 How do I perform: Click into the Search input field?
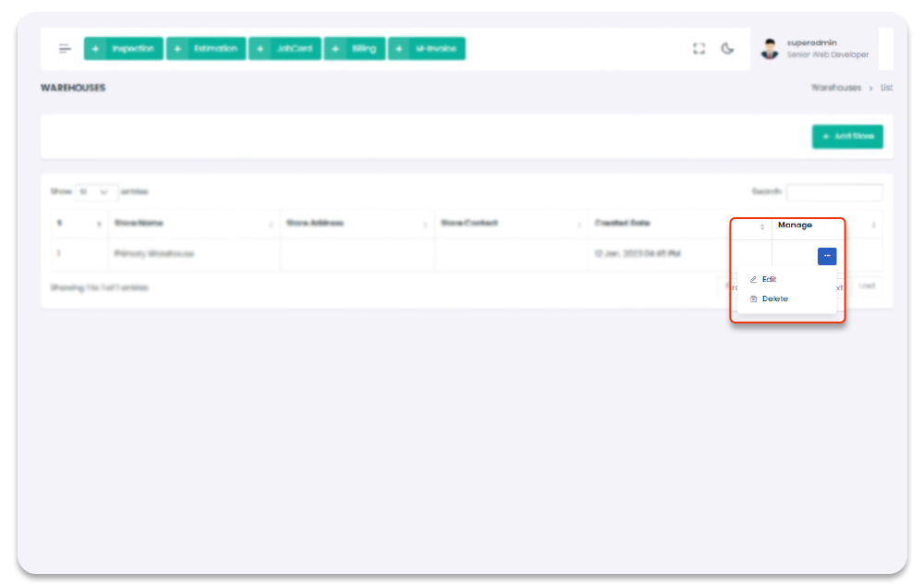pyautogui.click(x=834, y=192)
